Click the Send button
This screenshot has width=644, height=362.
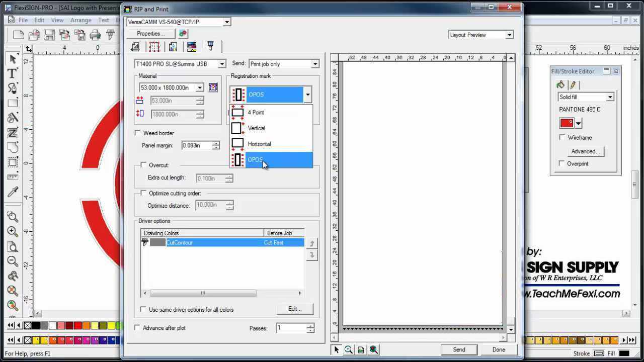(x=459, y=349)
